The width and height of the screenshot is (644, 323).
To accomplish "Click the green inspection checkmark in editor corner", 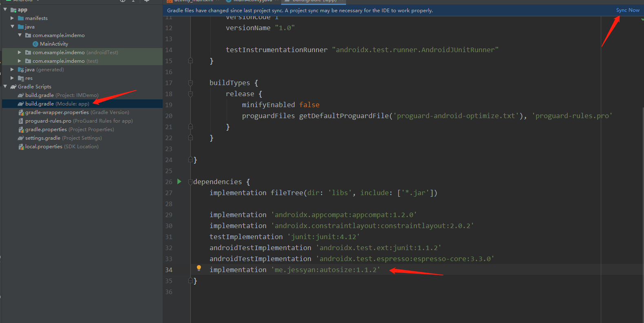I will click(x=642, y=19).
